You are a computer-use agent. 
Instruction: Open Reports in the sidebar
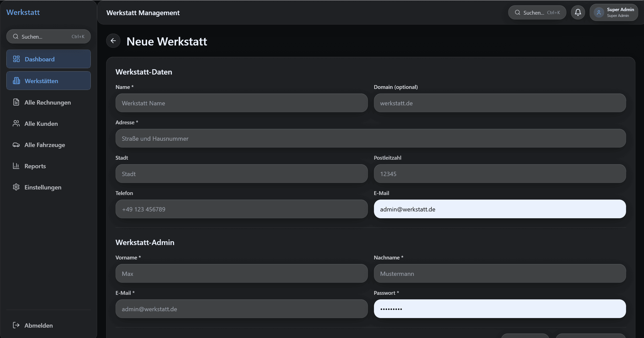click(35, 166)
